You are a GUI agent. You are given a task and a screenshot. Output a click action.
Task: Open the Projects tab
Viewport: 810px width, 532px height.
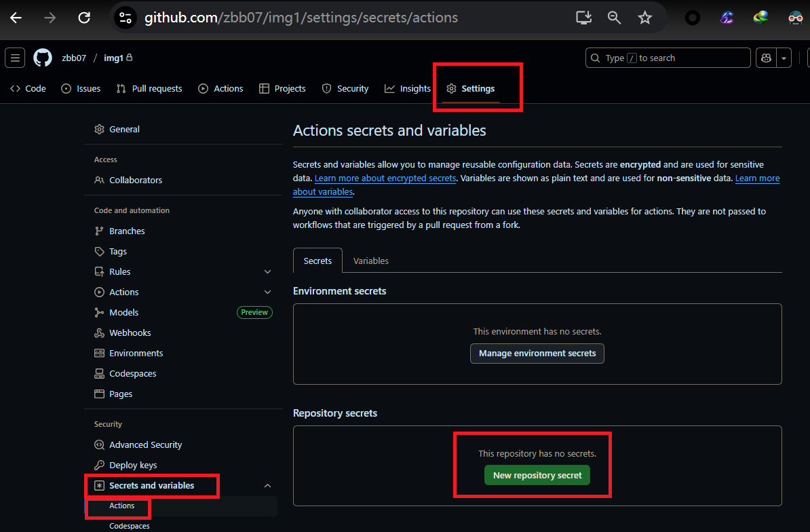283,88
